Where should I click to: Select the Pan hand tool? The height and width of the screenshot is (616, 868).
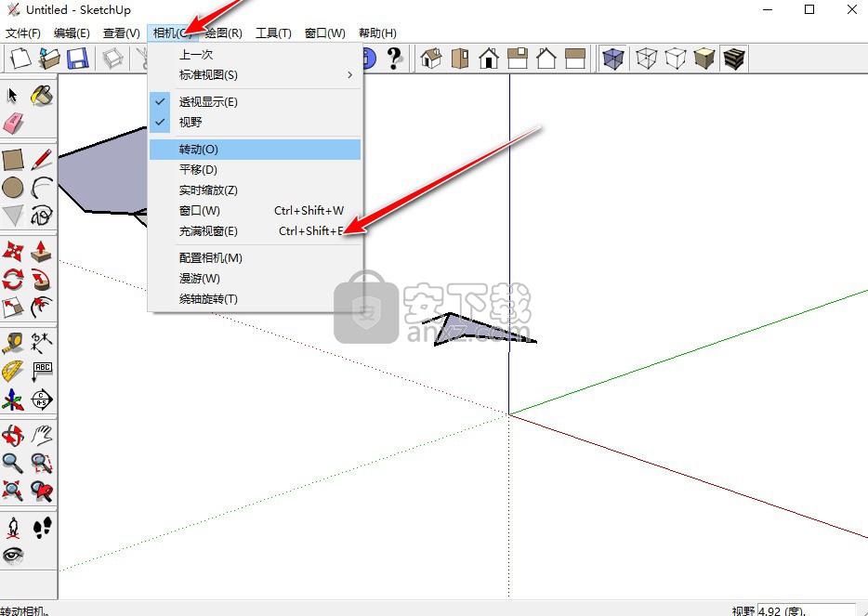[42, 436]
